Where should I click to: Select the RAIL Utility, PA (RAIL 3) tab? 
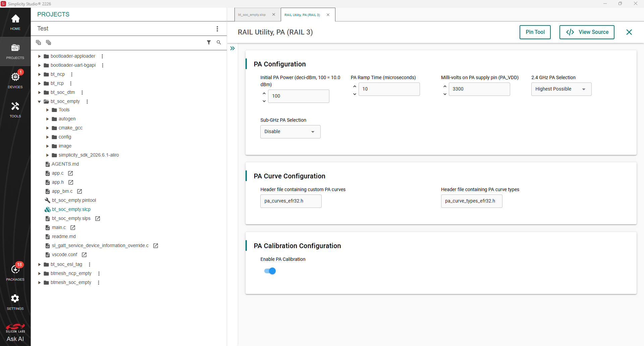[x=302, y=15]
